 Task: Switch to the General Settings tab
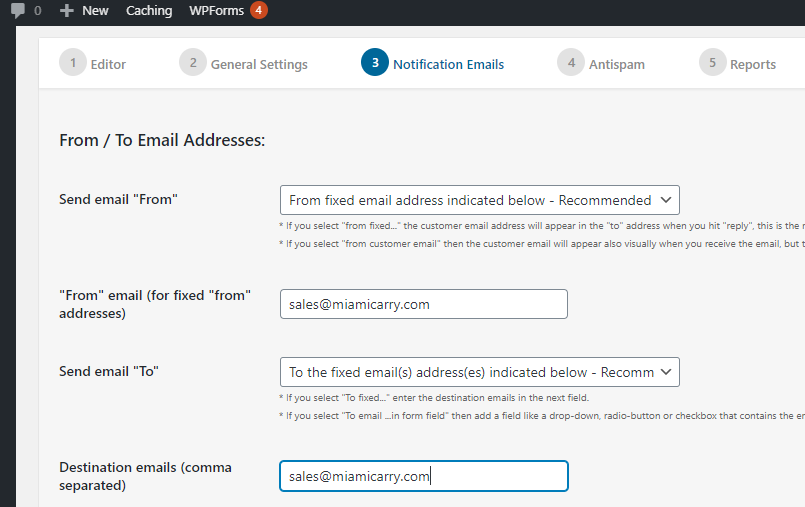[x=259, y=65]
